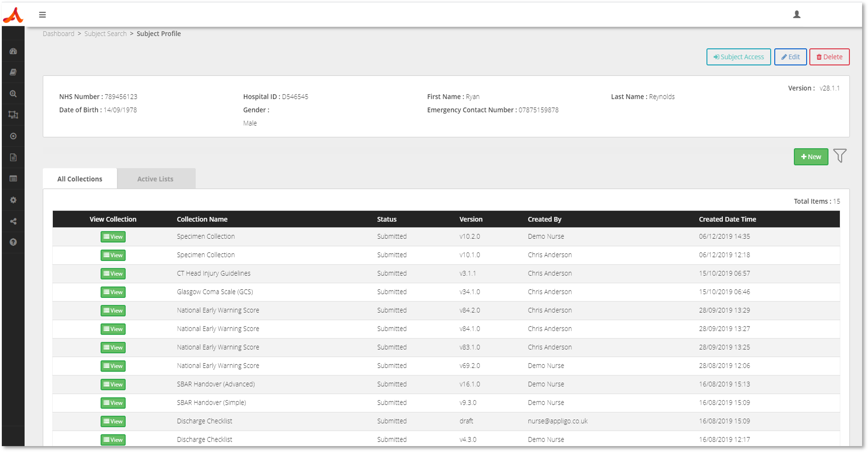The height and width of the screenshot is (452, 868).
Task: Go to Dashboard via the breadcrumb
Action: click(x=58, y=34)
